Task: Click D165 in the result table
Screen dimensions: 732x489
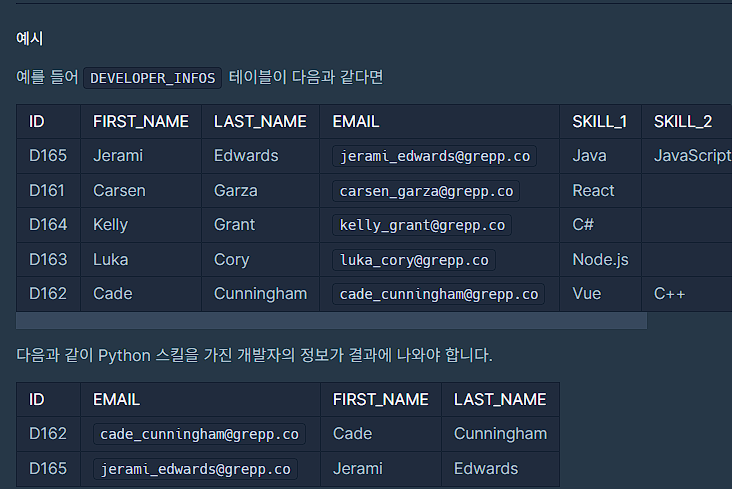Action: point(48,469)
